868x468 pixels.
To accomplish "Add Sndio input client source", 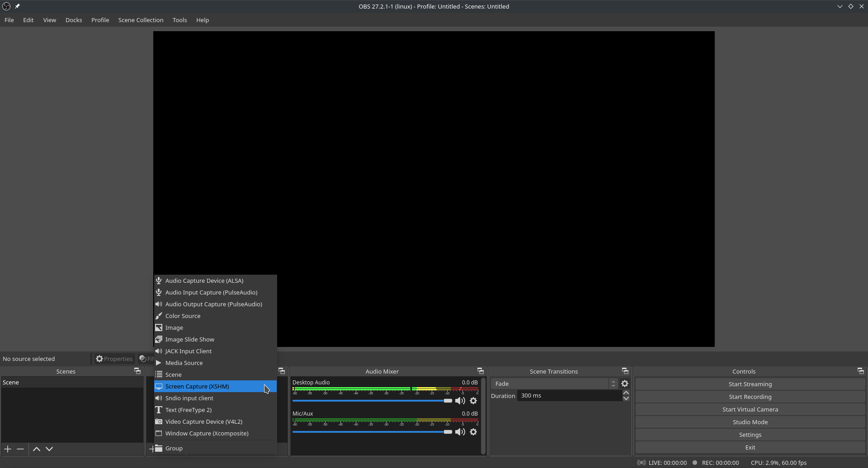I will tap(215, 398).
